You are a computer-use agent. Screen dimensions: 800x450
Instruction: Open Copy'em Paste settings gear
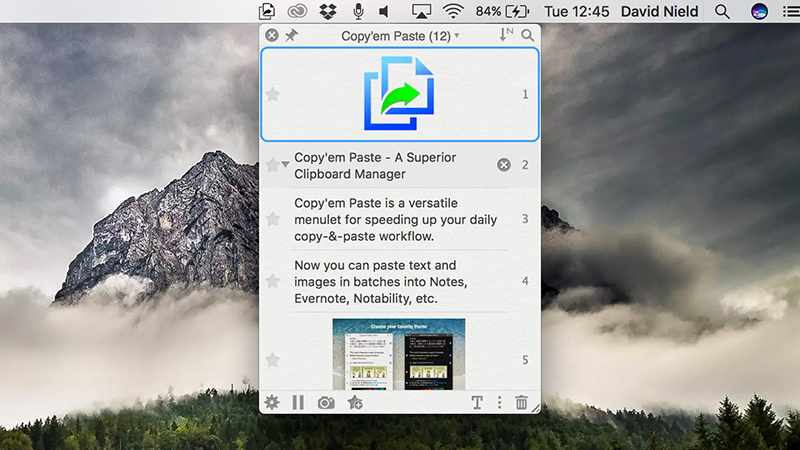pos(272,403)
